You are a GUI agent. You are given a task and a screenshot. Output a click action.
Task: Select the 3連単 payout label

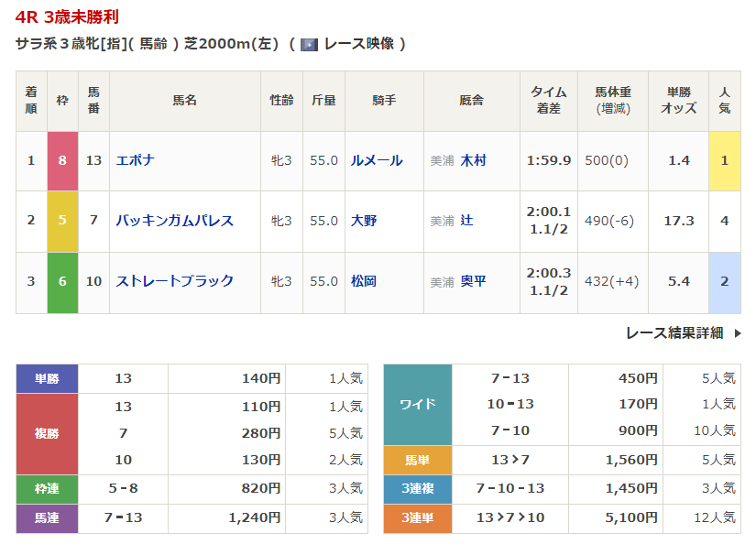click(417, 518)
